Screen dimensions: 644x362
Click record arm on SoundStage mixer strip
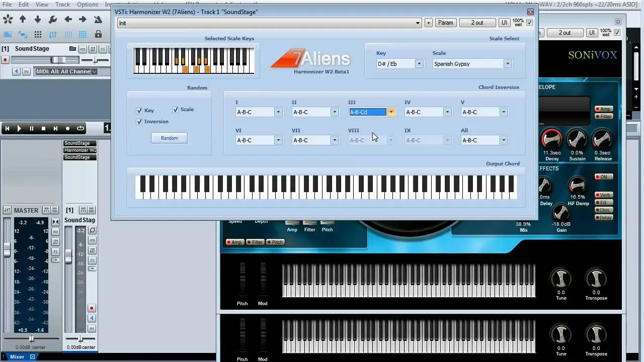[x=92, y=308]
